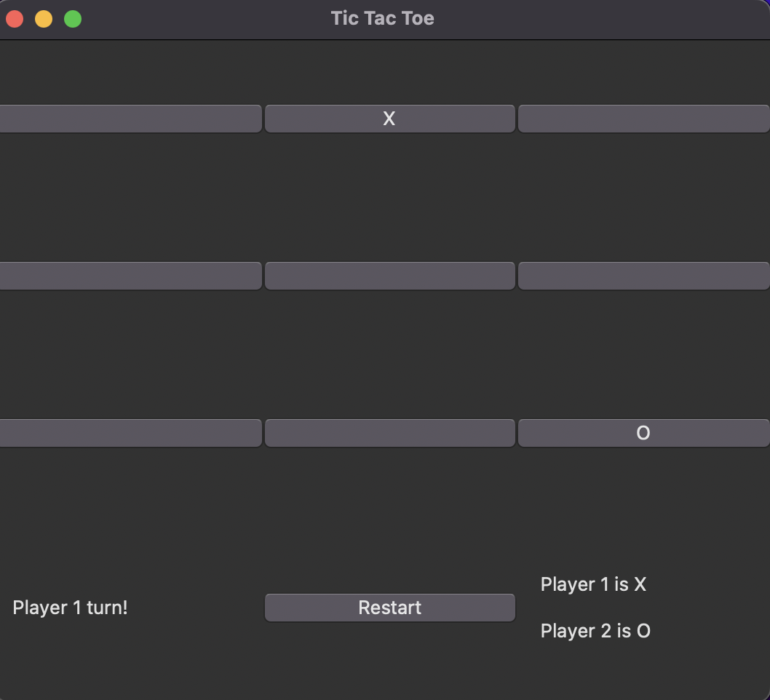Image resolution: width=770 pixels, height=700 pixels.
Task: Select the bottom-middle empty cell
Action: point(389,433)
